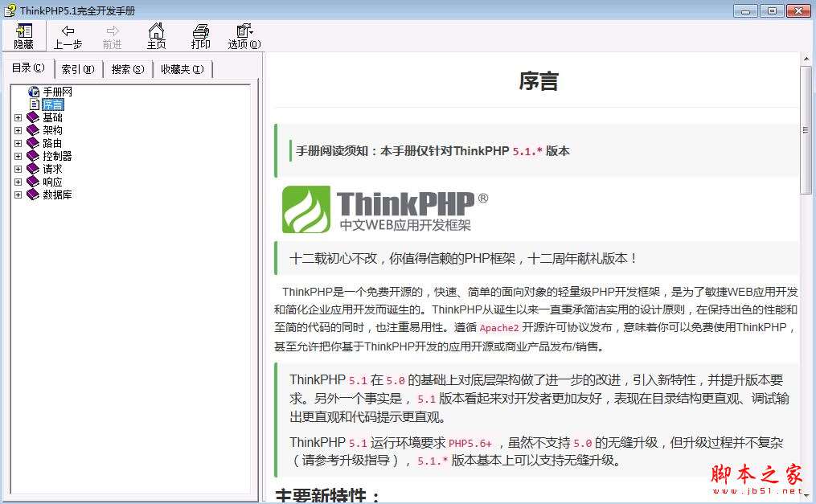Click the book icon beside 请求
816x504 pixels.
pyautogui.click(x=33, y=169)
